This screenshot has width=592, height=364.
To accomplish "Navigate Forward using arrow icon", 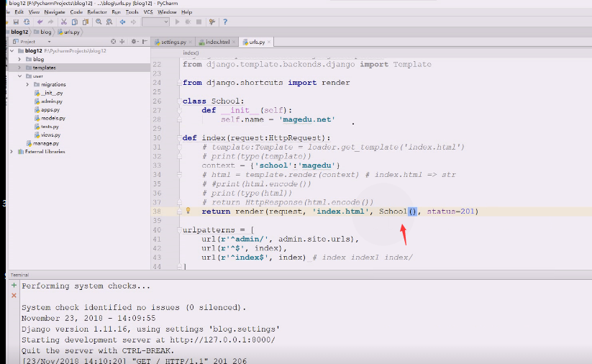I will point(133,22).
